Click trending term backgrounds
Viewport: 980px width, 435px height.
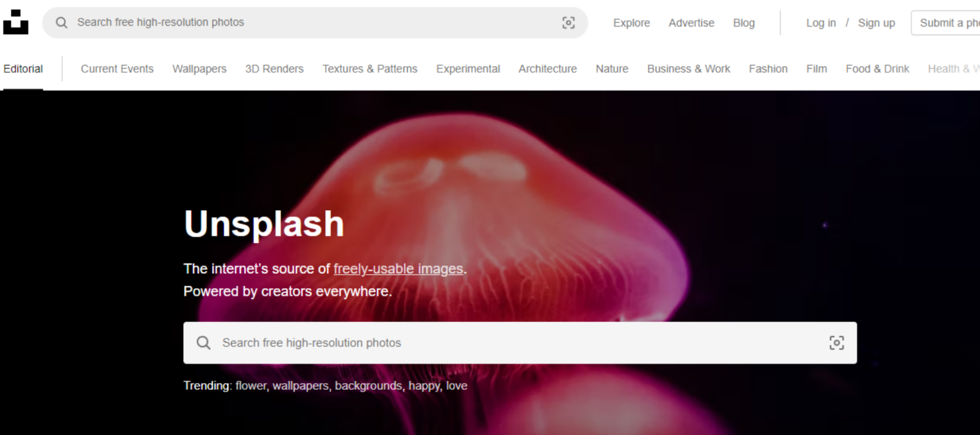368,386
